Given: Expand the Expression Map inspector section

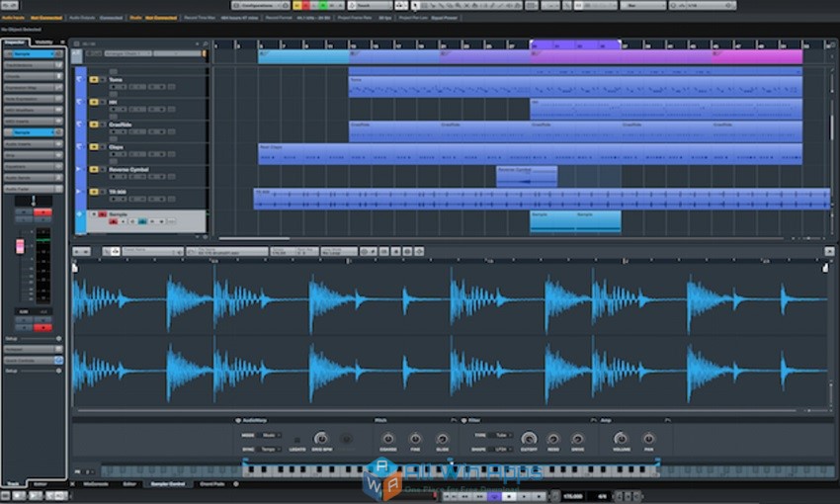Looking at the screenshot, I should click(x=34, y=88).
